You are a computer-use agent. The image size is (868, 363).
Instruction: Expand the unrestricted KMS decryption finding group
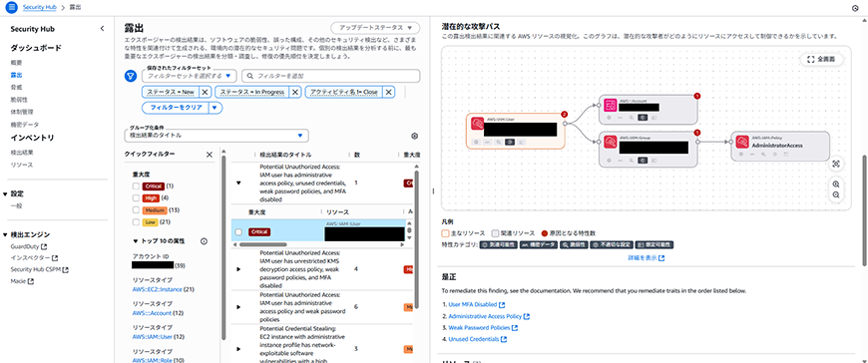(x=238, y=269)
